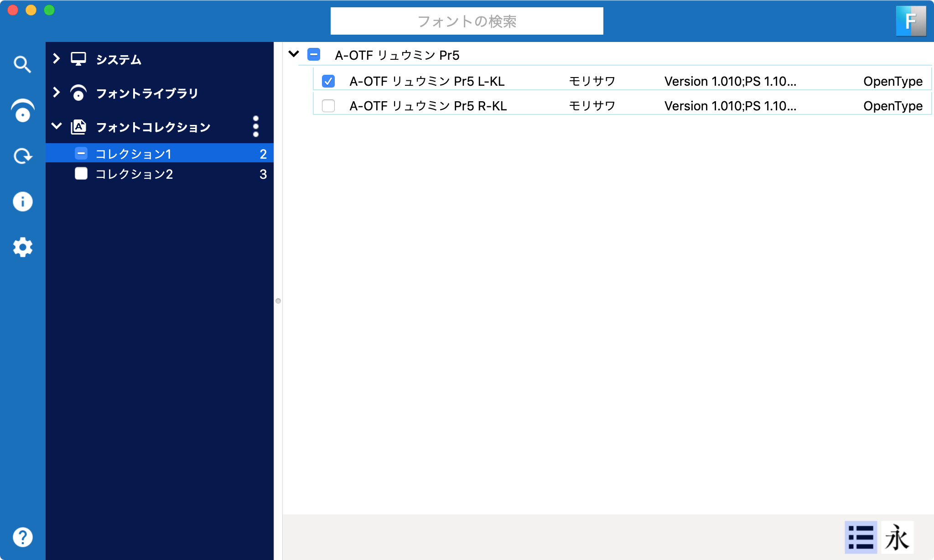This screenshot has height=560, width=934.
Task: Select コレクション2 row
Action: coord(160,174)
